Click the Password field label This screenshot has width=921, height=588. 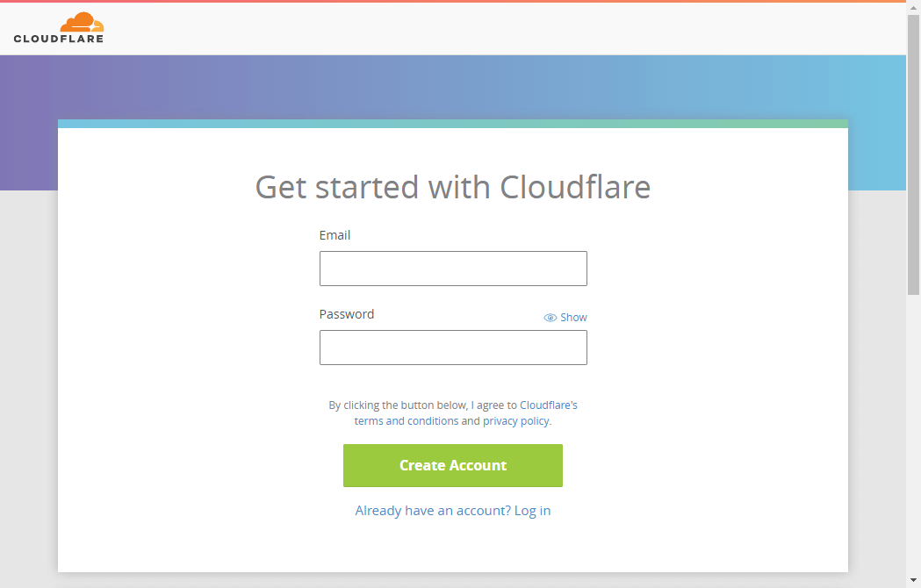point(346,314)
